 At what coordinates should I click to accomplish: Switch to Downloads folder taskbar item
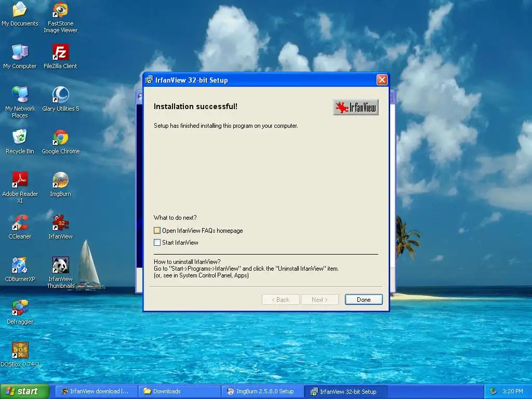[x=179, y=391]
